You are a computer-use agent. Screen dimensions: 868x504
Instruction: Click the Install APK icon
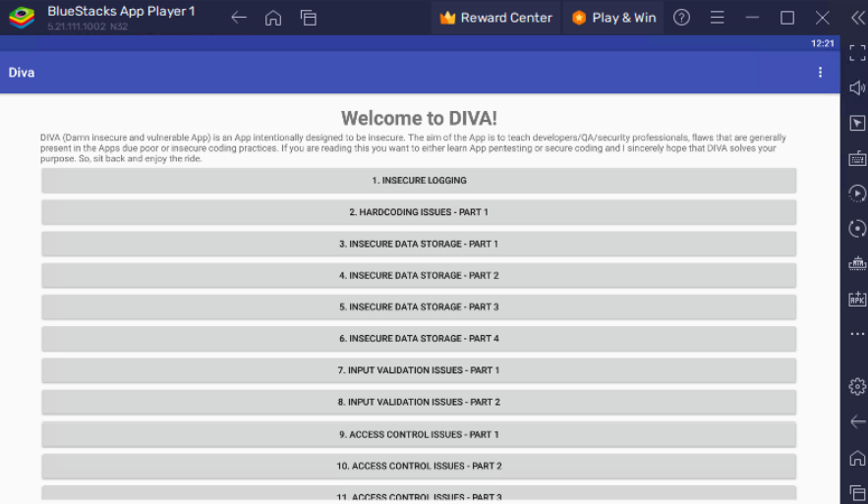(x=857, y=299)
